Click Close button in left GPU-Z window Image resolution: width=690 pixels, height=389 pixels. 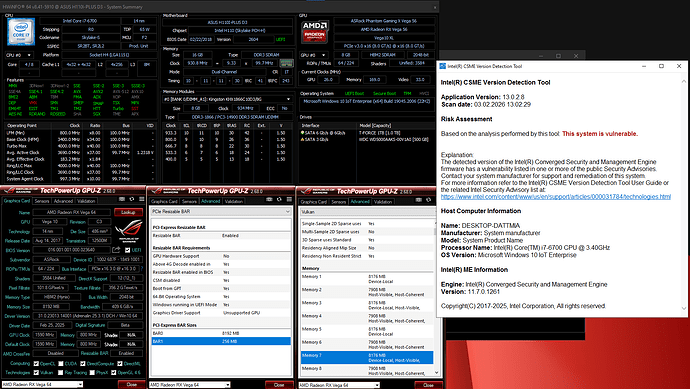(132, 385)
